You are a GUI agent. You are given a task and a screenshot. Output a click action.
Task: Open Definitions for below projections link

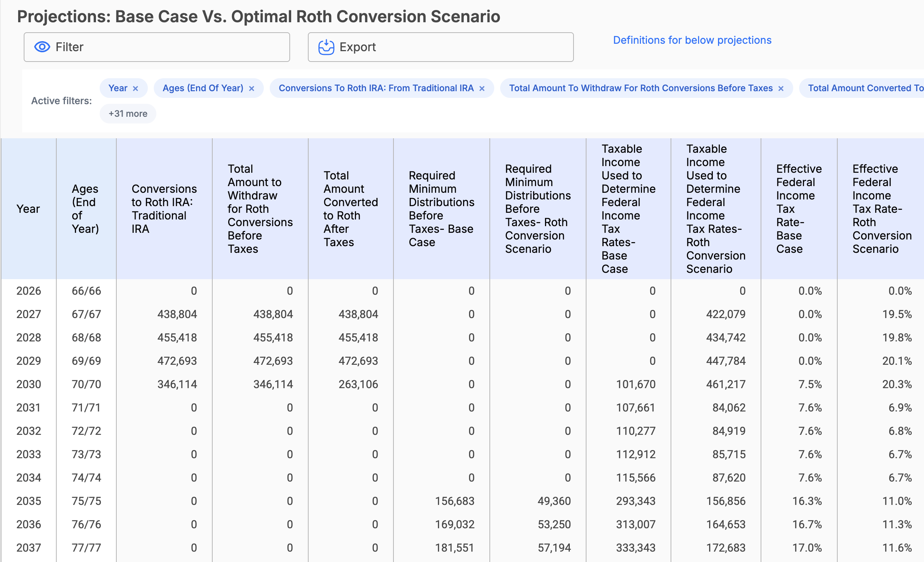692,40
